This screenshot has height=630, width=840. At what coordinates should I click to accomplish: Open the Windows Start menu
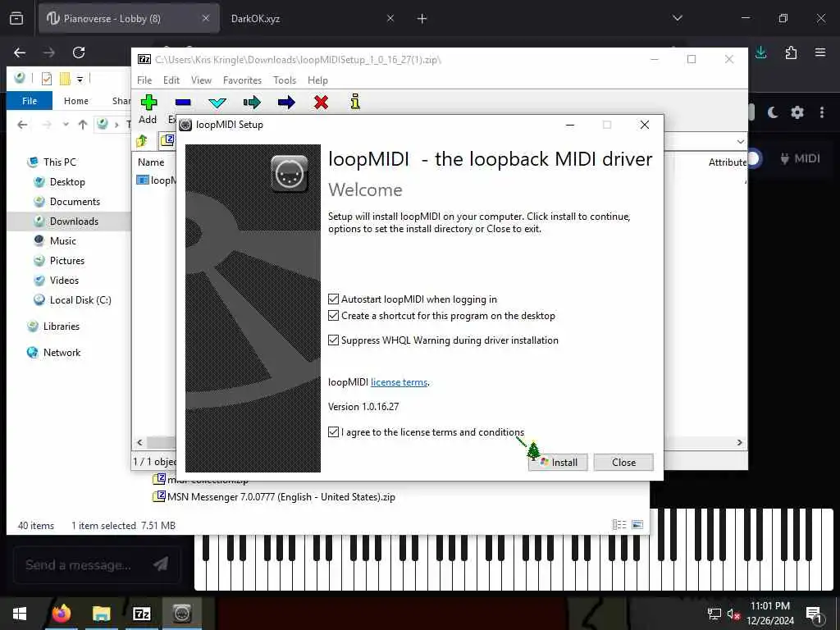click(x=20, y=614)
